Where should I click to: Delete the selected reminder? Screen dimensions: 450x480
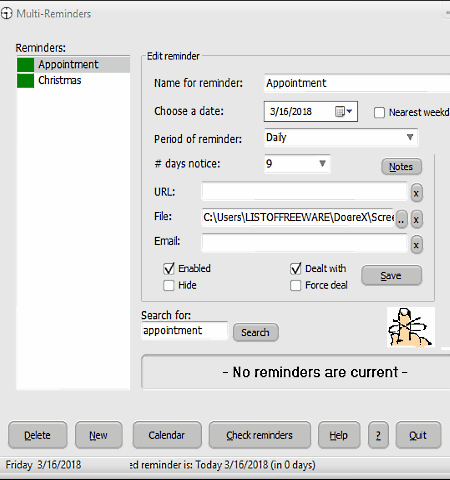[x=38, y=435]
